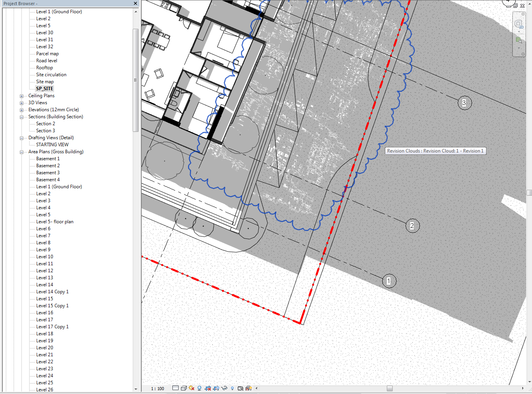Click the Show/Hide Crop Region icon
Image resolution: width=532 pixels, height=394 pixels.
(x=216, y=388)
